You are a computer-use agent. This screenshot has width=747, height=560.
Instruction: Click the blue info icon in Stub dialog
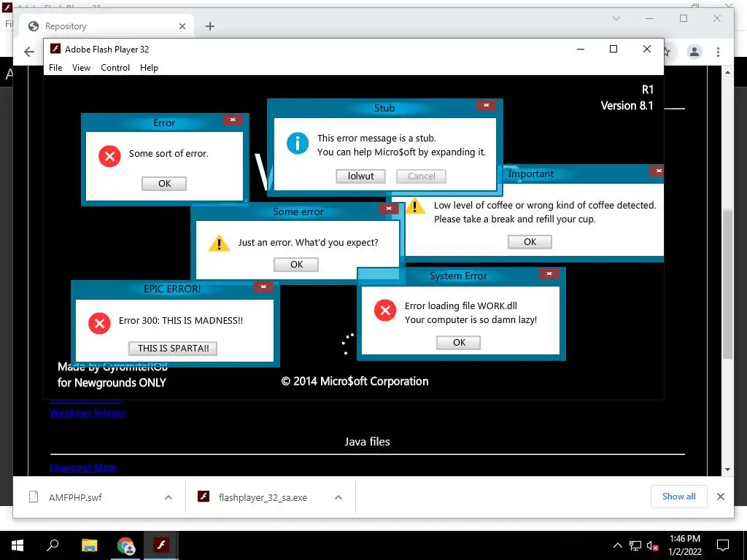[x=298, y=143]
